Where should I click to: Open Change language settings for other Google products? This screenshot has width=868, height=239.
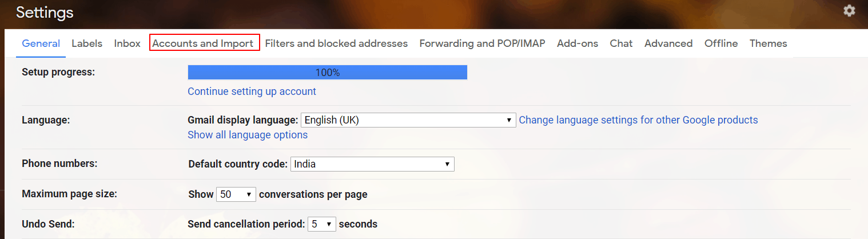pos(638,120)
